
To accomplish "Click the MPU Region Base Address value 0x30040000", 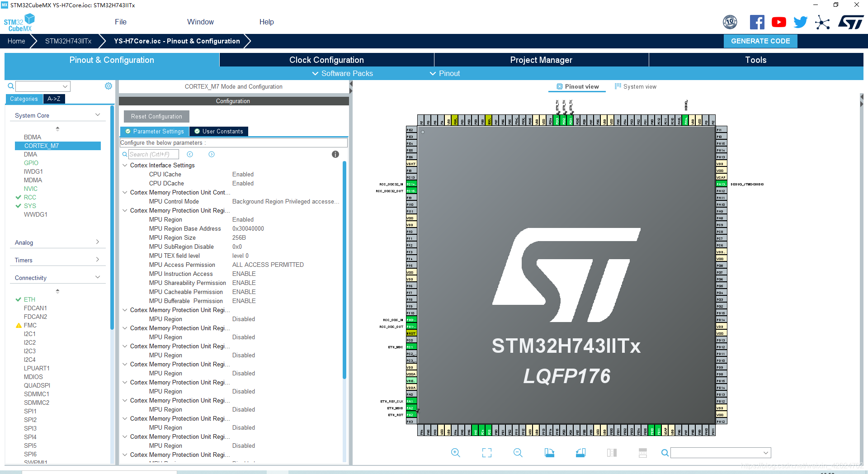I will 248,228.
